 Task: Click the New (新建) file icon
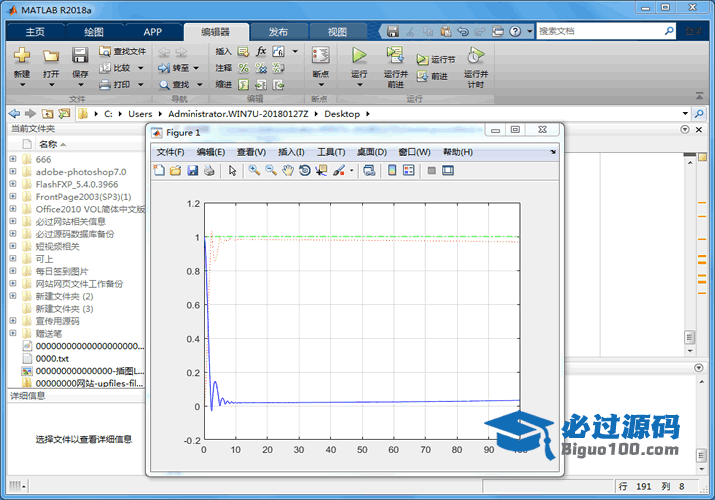pos(22,55)
